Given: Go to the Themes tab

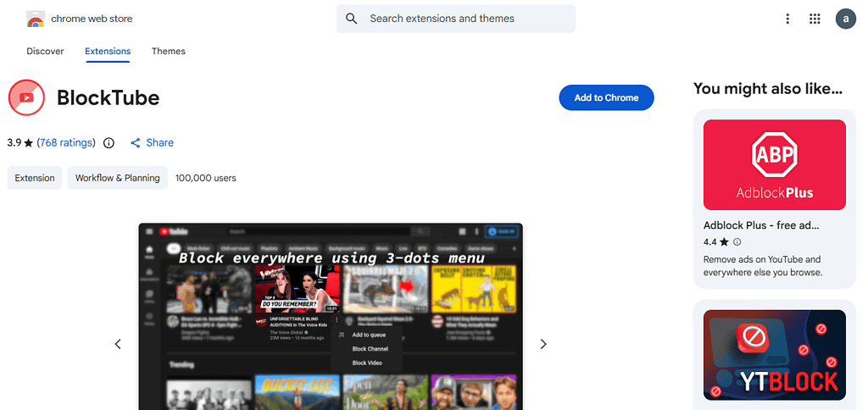Looking at the screenshot, I should [169, 52].
